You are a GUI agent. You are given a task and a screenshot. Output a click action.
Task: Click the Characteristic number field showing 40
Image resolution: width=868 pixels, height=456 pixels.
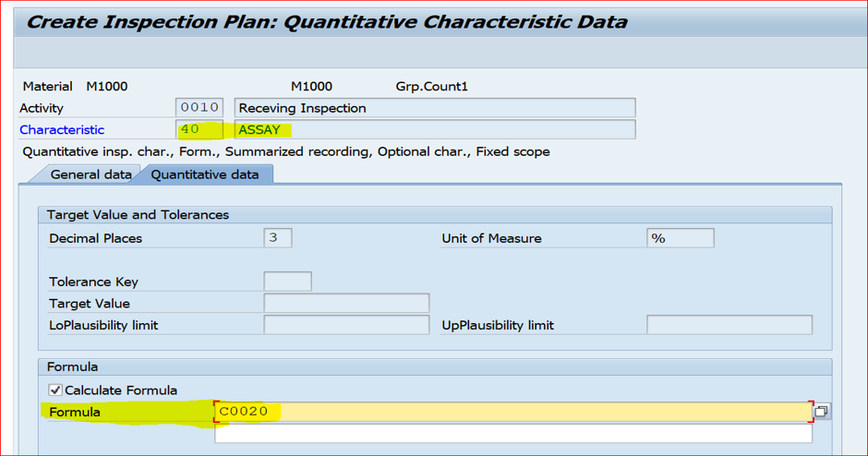pos(199,129)
